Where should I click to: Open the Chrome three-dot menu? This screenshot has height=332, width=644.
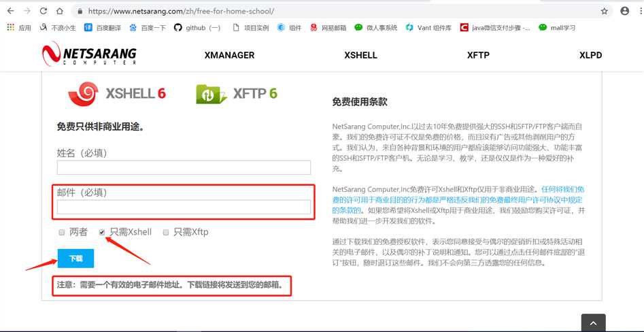(641, 11)
